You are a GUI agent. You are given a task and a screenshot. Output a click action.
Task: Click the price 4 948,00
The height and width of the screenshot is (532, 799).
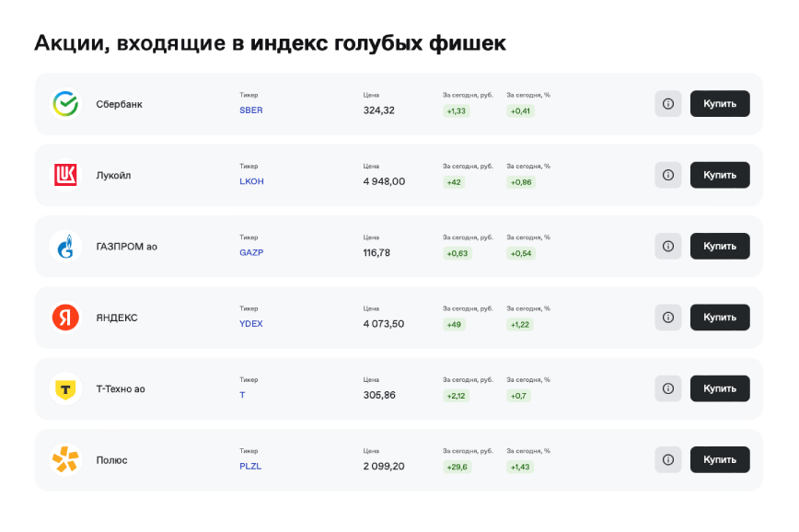click(384, 182)
